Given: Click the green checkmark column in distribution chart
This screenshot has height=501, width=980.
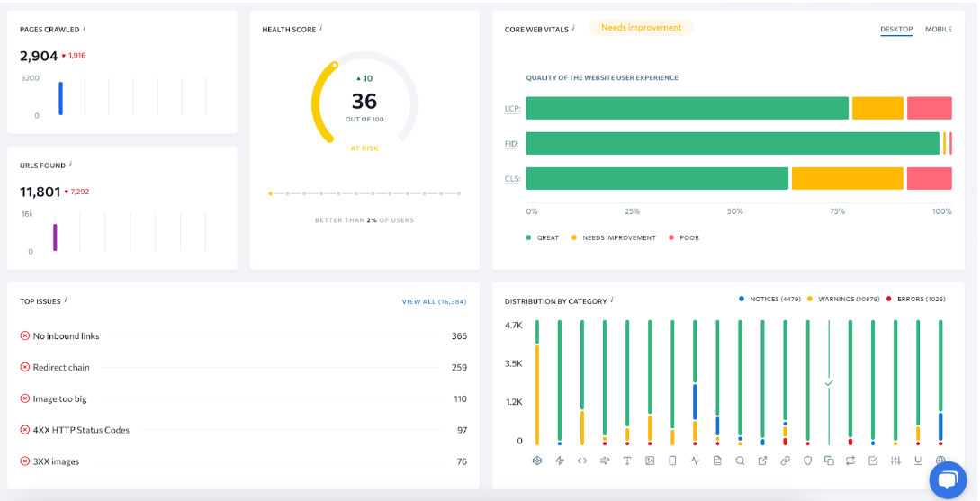Looking at the screenshot, I should (x=829, y=381).
